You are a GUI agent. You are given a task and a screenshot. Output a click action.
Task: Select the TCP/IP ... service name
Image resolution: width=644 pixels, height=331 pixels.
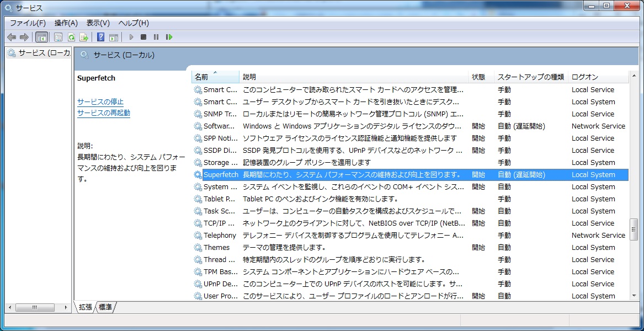[219, 223]
